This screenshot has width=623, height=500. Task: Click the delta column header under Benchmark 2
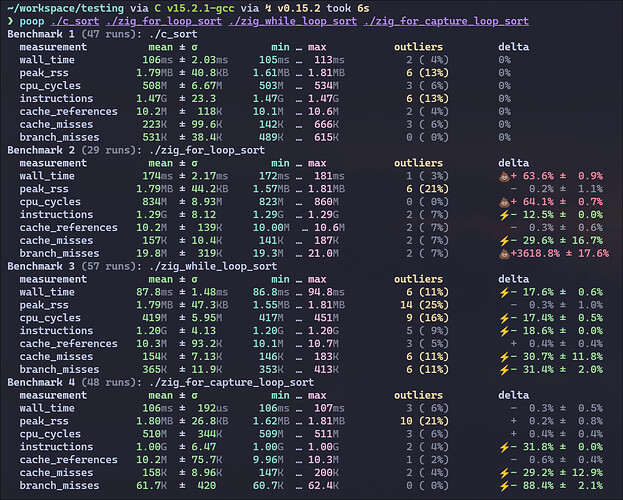click(514, 163)
